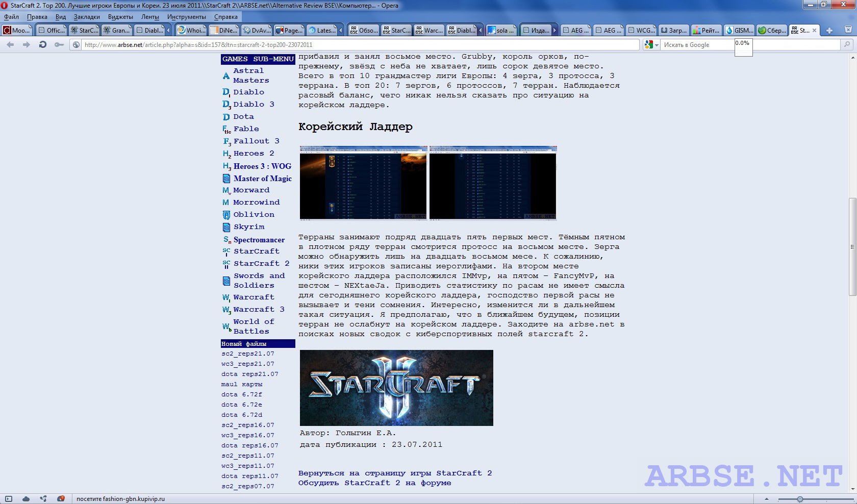Click the address bar URL field

point(355,45)
